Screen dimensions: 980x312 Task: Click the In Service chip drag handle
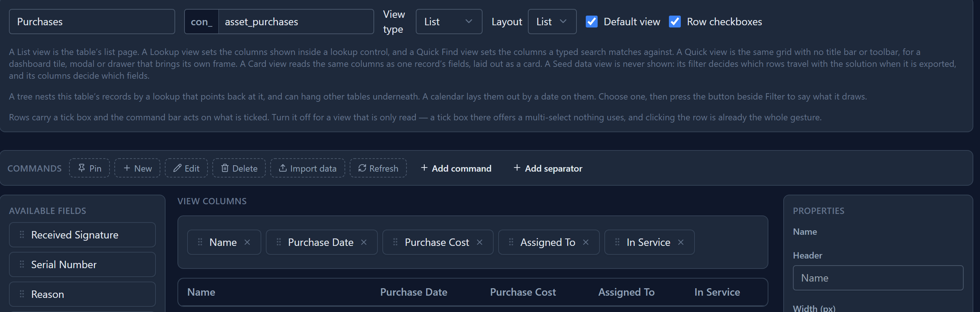click(x=617, y=242)
